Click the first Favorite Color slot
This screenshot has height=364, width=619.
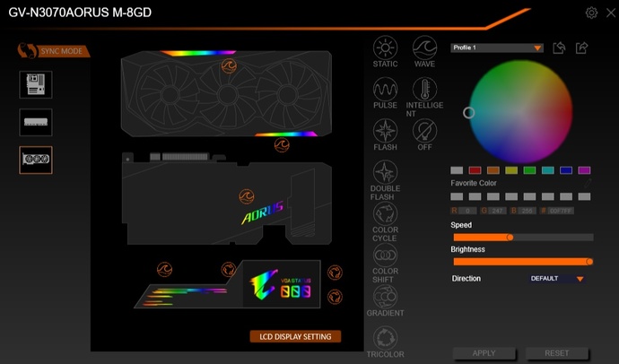(457, 196)
